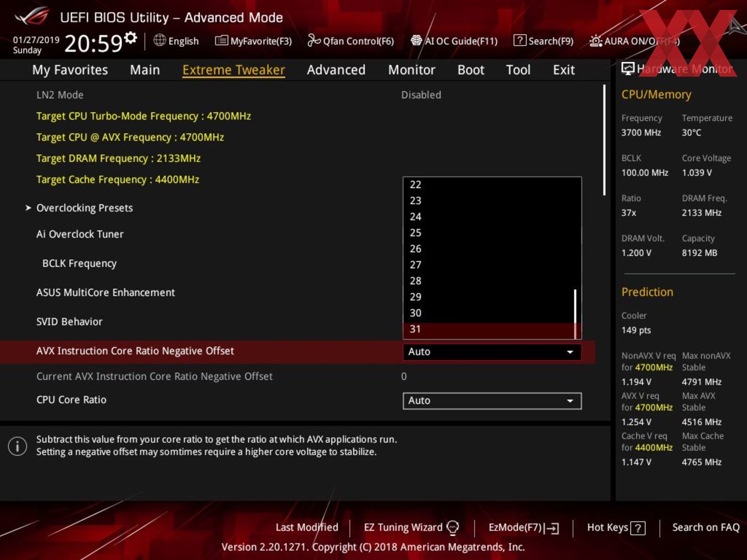
Task: Select the SVID Behavior setting
Action: coord(69,322)
